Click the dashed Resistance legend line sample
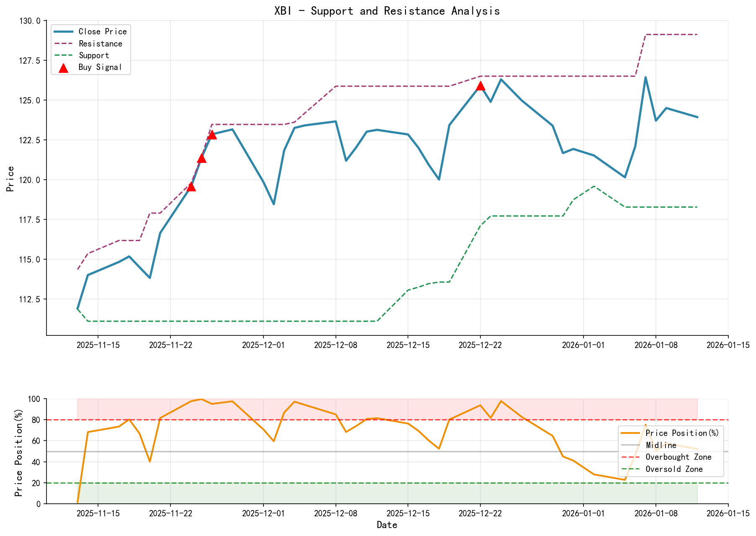This screenshot has height=536, width=756. [x=63, y=44]
